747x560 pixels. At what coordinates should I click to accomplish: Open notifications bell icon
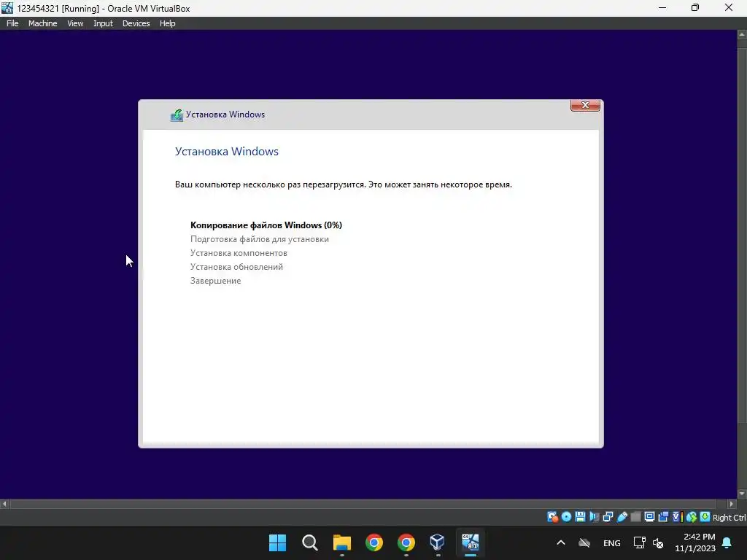(x=727, y=542)
